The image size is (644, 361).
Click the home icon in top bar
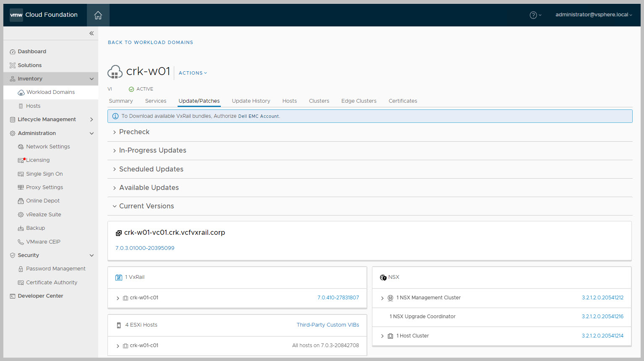[x=98, y=15]
